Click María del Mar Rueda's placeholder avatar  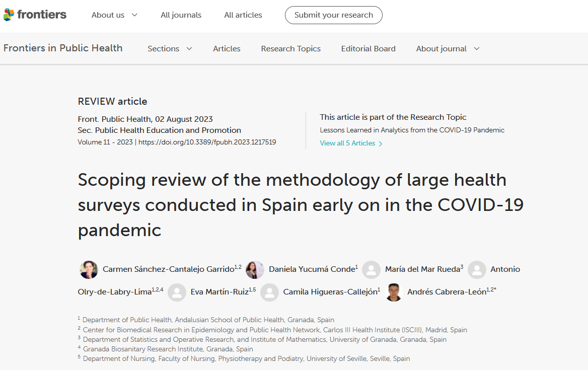pos(371,270)
